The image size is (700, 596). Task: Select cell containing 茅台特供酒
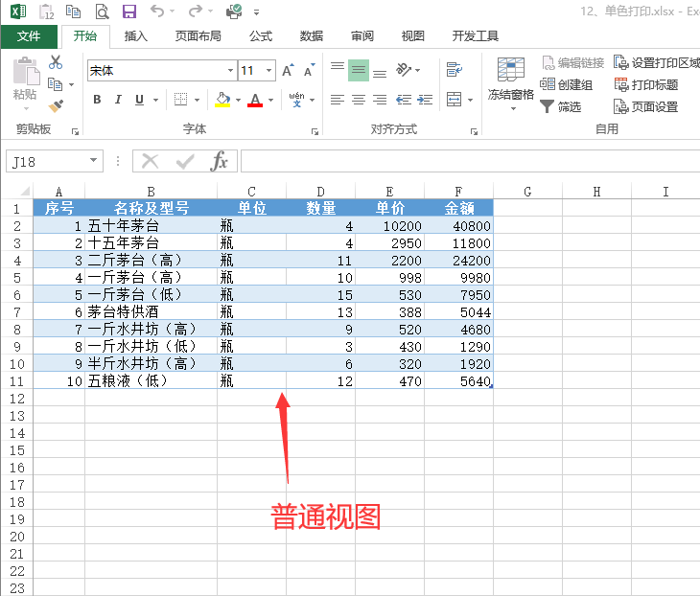(x=151, y=311)
